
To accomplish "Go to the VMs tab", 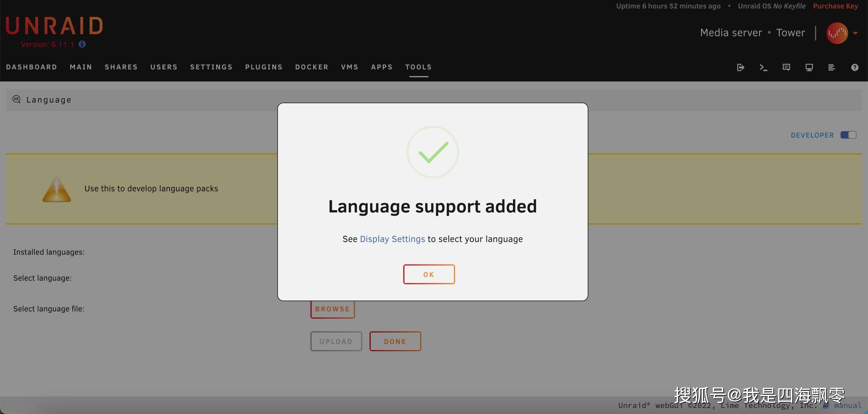I will pyautogui.click(x=349, y=67).
